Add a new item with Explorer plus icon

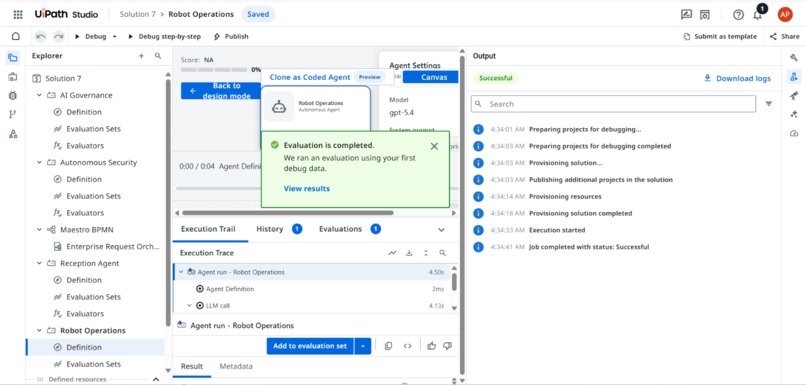click(141, 56)
